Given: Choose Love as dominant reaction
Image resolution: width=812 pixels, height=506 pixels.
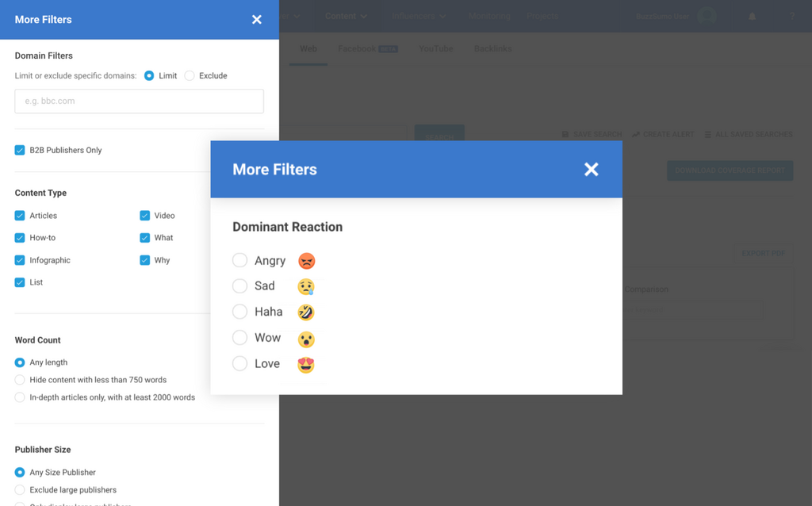Looking at the screenshot, I should click(x=239, y=364).
